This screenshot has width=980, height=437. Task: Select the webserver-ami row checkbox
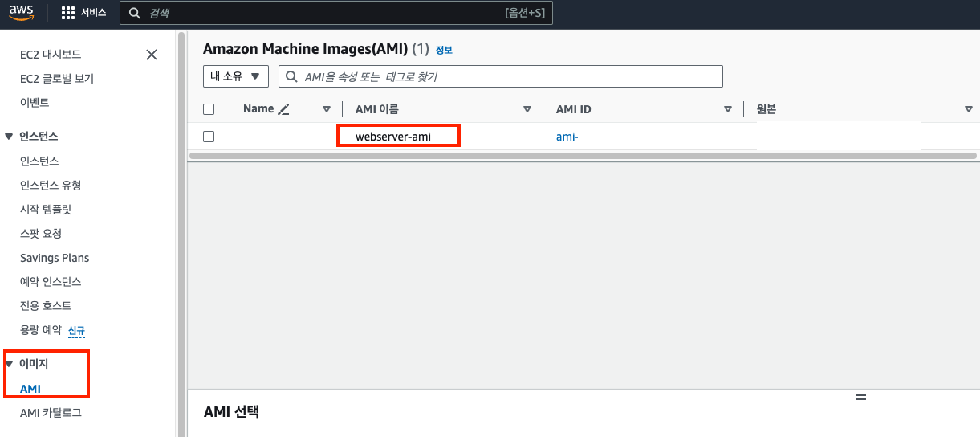(209, 137)
